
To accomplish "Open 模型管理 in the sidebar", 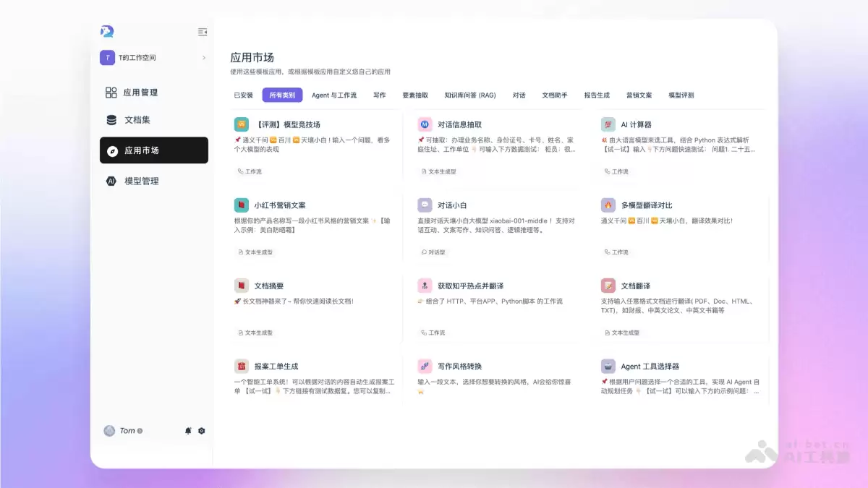I will (x=154, y=181).
